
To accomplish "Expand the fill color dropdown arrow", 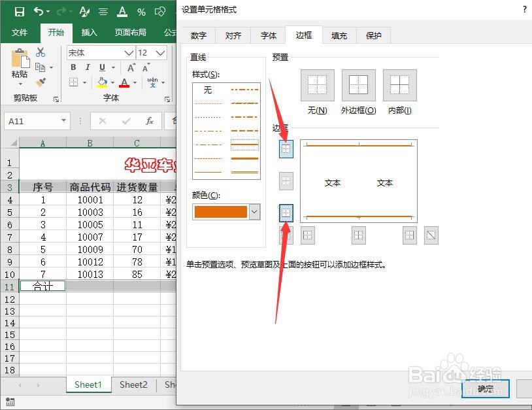I will point(112,82).
